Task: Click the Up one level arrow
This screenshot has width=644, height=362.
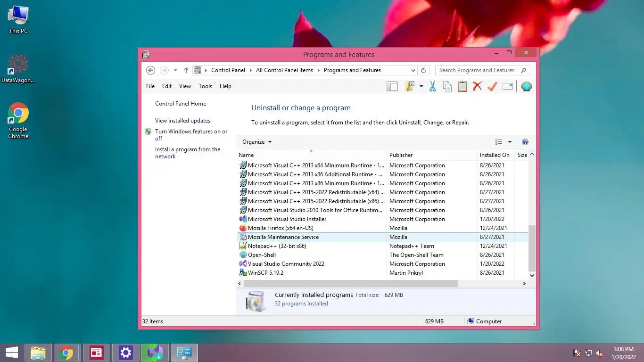Action: point(186,70)
